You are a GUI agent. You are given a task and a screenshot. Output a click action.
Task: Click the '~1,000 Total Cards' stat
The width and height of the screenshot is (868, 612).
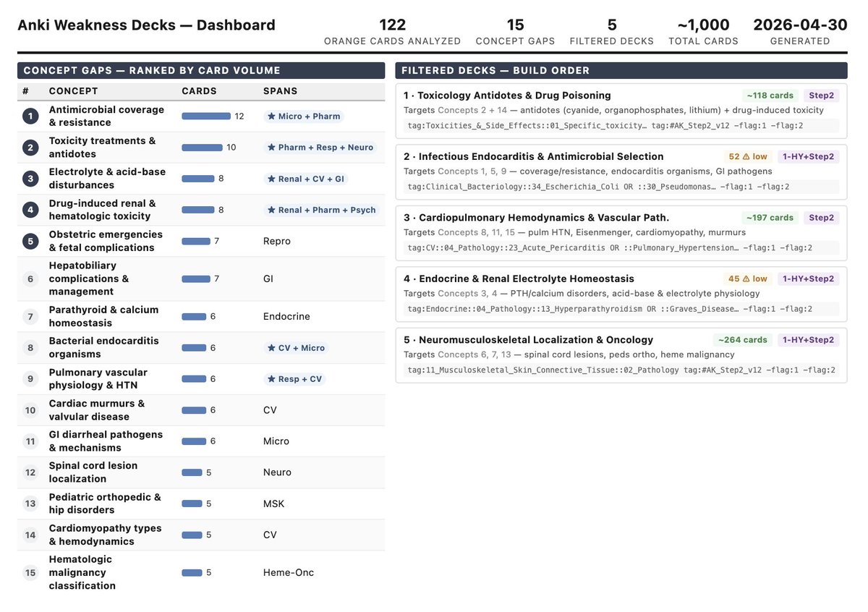click(704, 32)
